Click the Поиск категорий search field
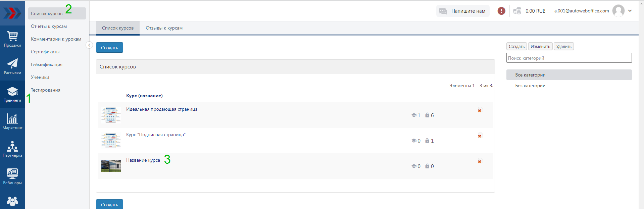 [569, 58]
